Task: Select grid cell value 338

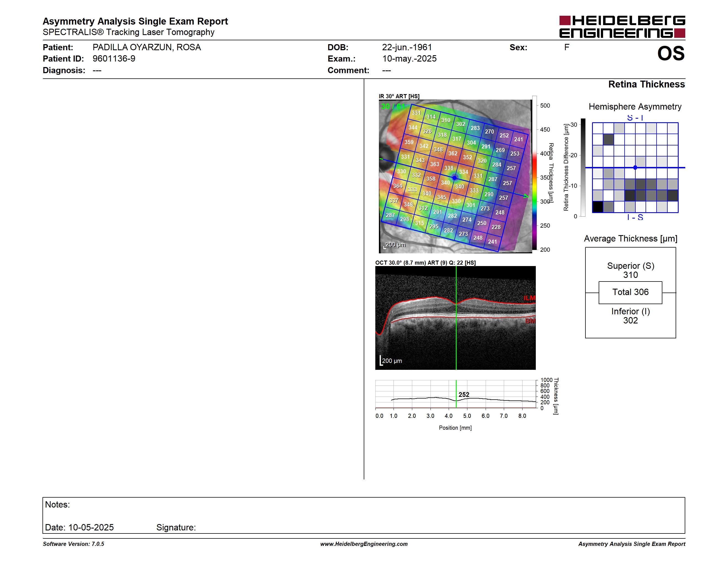Action: click(x=449, y=168)
